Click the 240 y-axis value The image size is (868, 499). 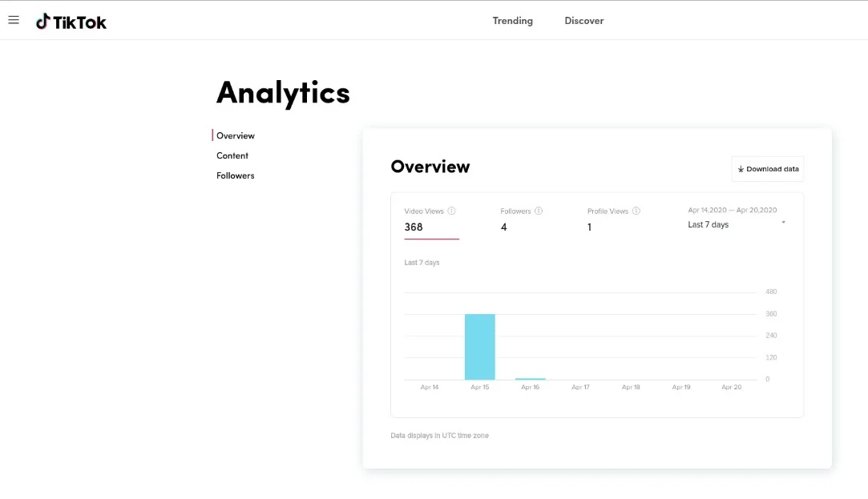point(771,336)
